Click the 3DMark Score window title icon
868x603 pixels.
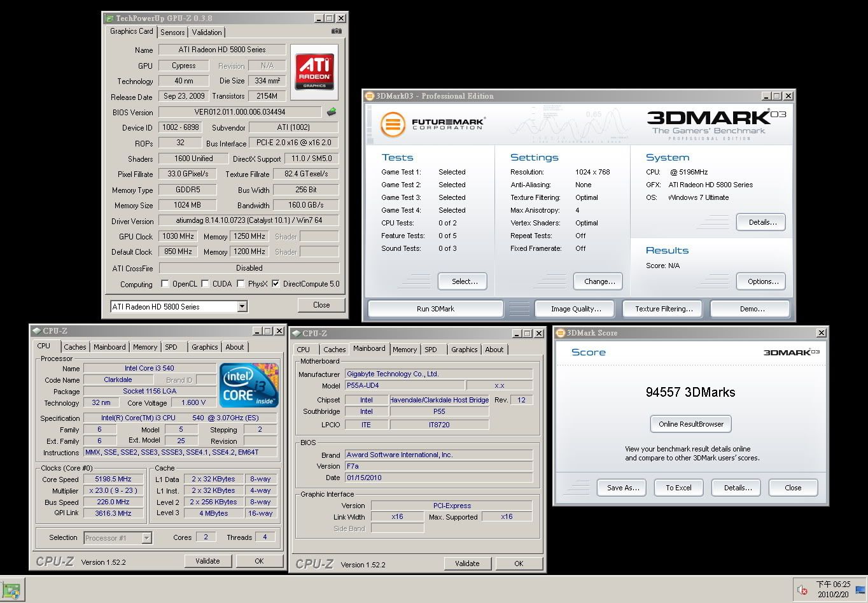[561, 333]
